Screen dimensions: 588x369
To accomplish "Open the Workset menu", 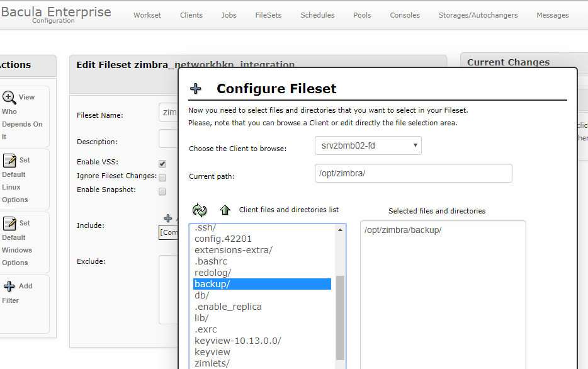I will coord(147,15).
